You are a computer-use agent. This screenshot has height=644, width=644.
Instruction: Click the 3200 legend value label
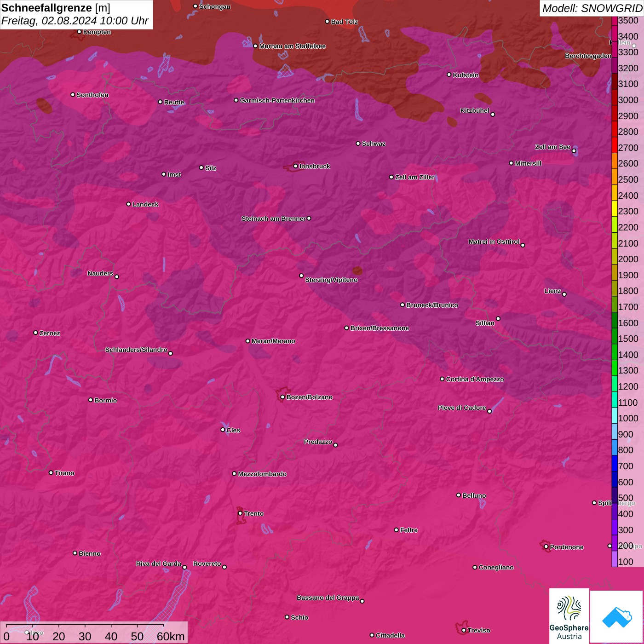628,68
